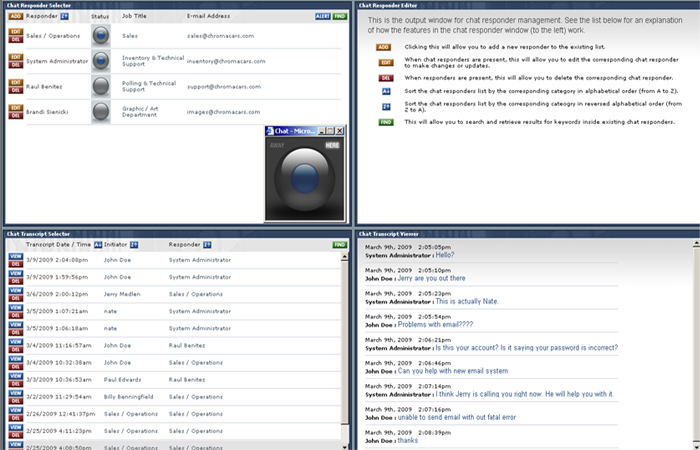Toggle status orb for Raul Benitez
This screenshot has width=700, height=450.
pos(101,87)
